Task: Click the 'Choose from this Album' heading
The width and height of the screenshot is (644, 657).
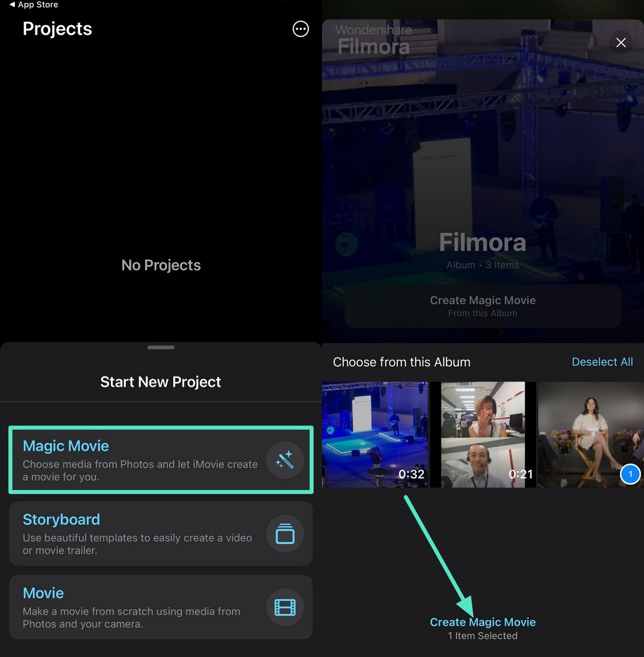Action: pos(402,362)
